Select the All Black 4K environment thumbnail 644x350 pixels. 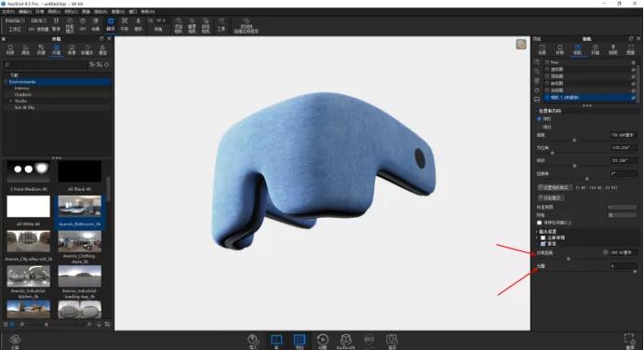click(x=80, y=171)
